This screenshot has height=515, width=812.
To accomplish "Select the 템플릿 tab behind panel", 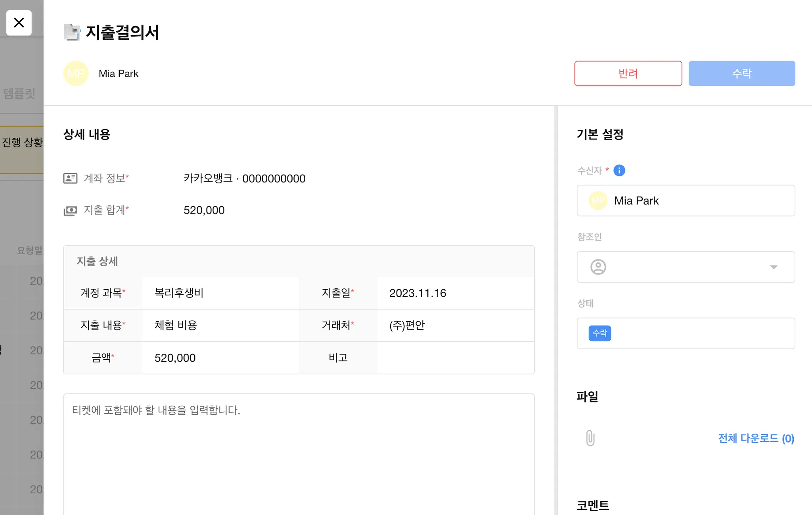I will 19,93.
